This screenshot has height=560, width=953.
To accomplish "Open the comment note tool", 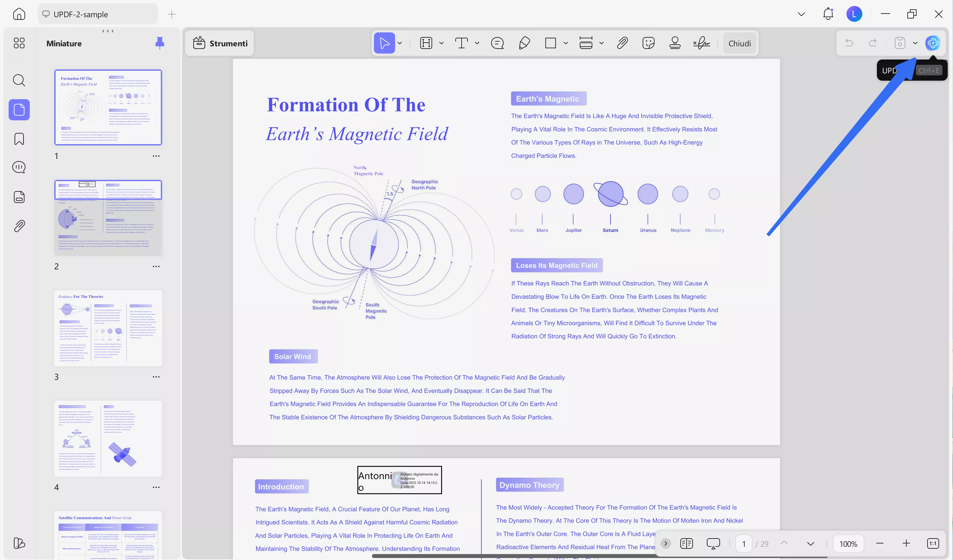I will (497, 43).
